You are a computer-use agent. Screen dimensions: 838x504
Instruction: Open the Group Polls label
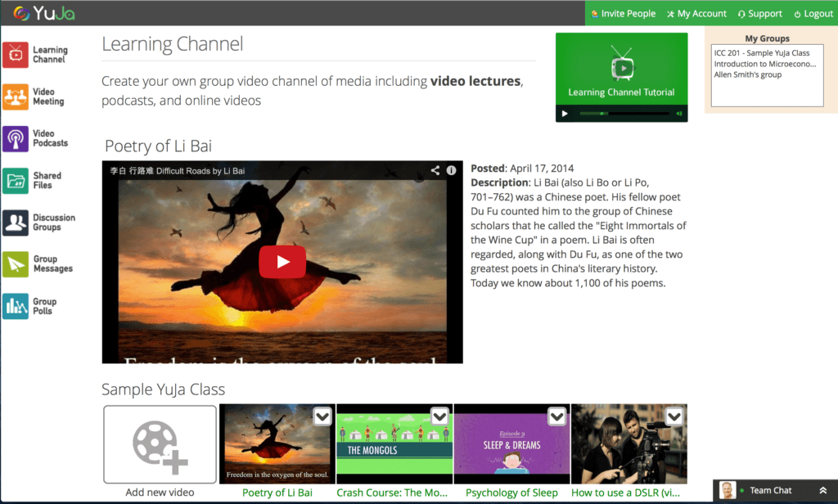click(x=44, y=306)
